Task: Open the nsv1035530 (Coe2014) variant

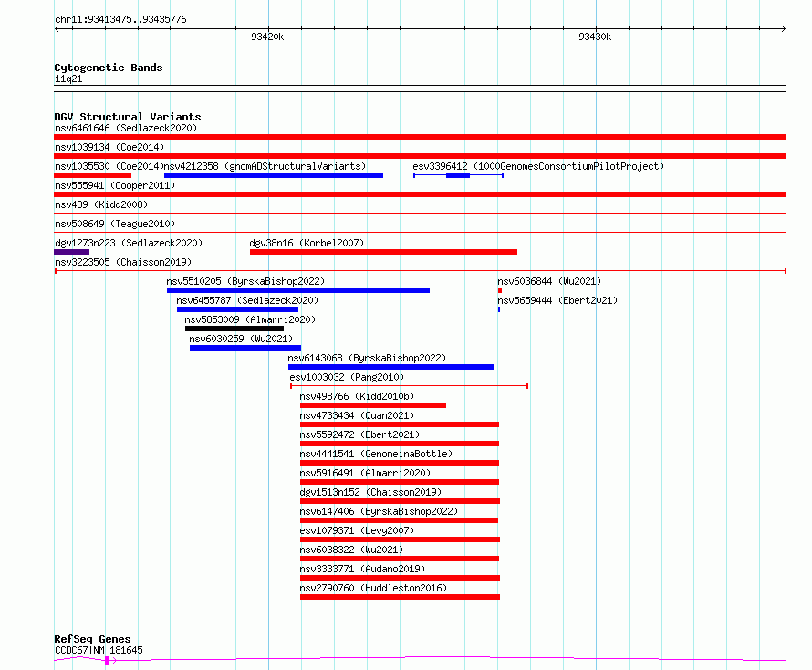Action: coord(109,166)
